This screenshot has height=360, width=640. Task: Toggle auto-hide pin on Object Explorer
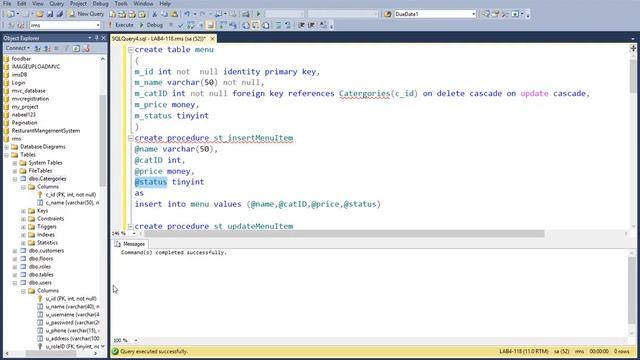tap(97, 38)
